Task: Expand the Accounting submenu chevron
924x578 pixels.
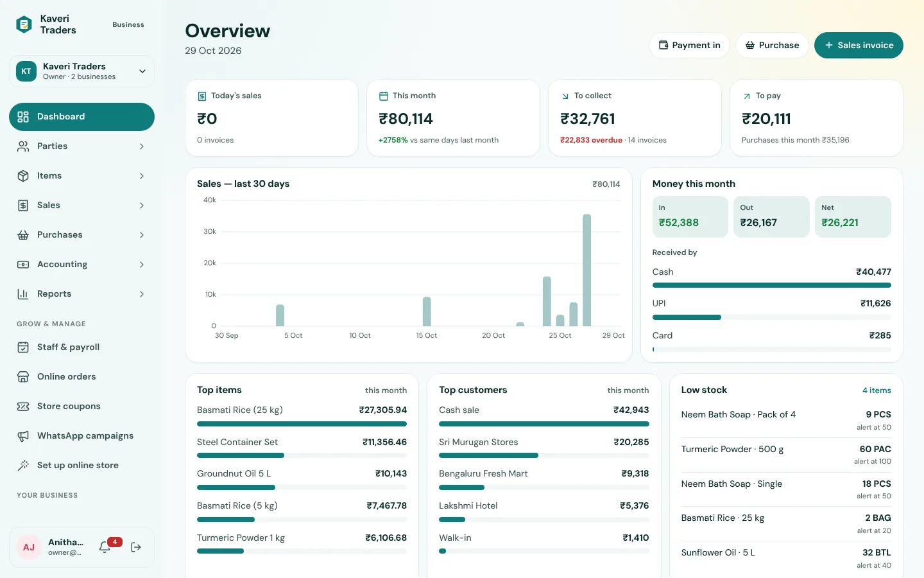Action: (142, 265)
